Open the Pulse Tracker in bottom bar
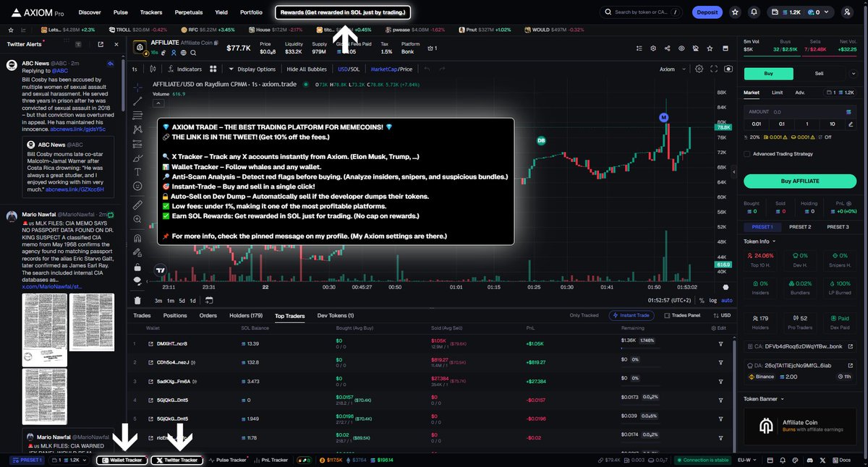868x467 pixels. coord(228,460)
